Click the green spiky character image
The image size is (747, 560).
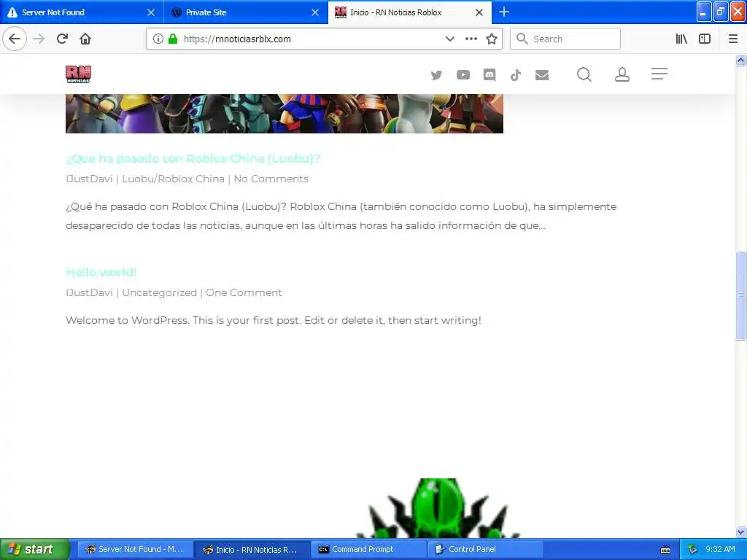(x=438, y=508)
